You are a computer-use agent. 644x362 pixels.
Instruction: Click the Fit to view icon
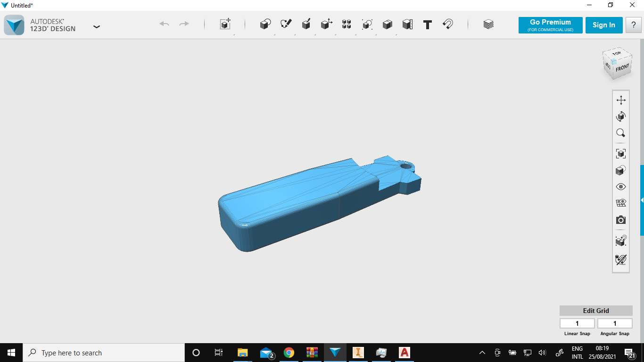pos(621,154)
